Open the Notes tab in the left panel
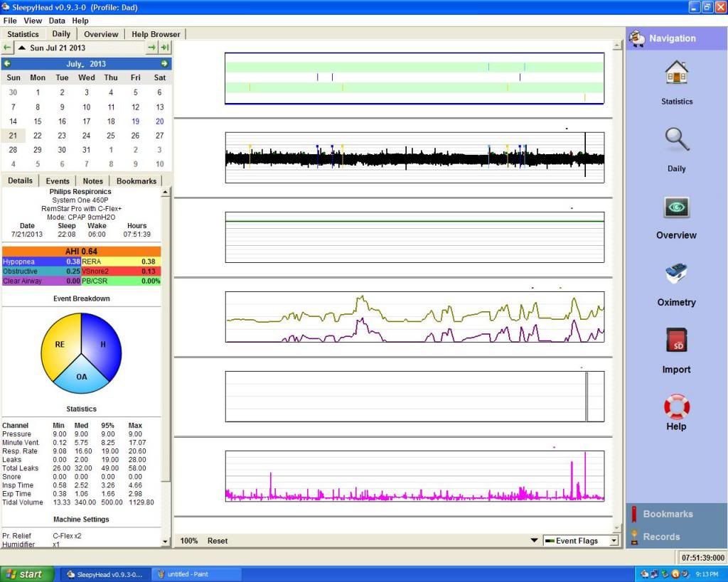This screenshot has height=582, width=728. 93,181
